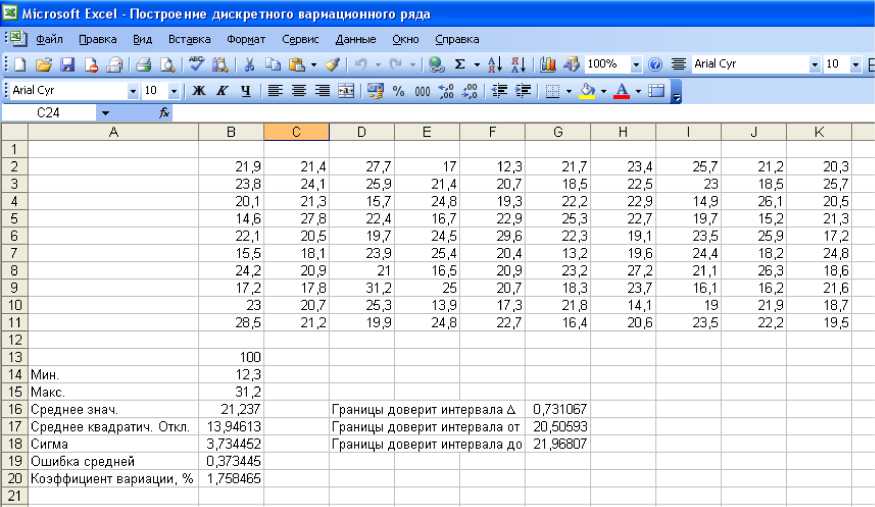Print the worksheet with the printer icon

tap(143, 65)
